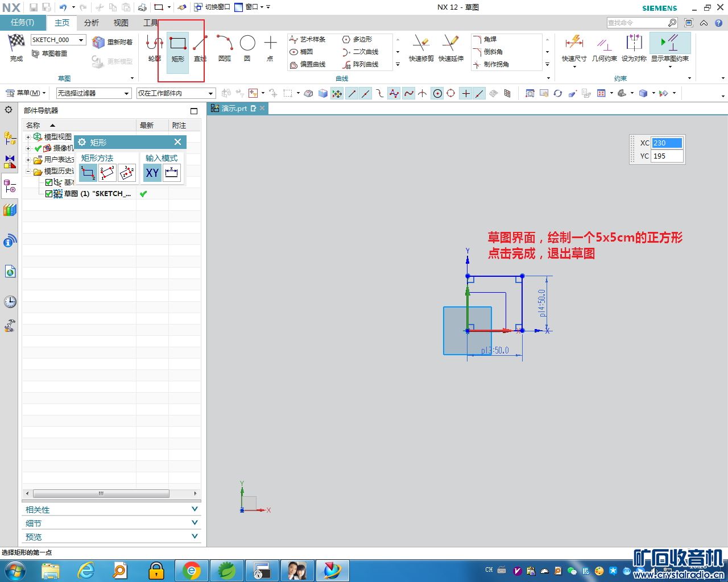Screen dimensions: 728x582
Task: Select the 圆弧 arc tool
Action: coord(225,48)
